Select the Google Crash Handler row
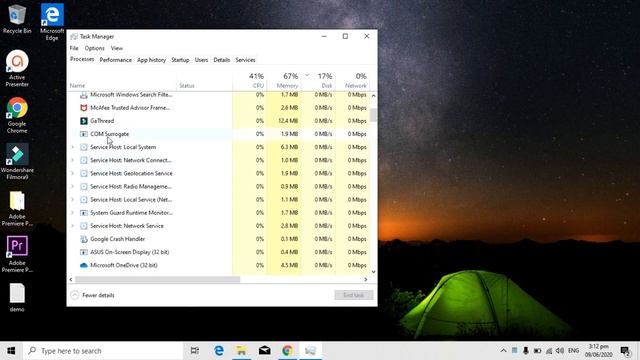 (219, 239)
